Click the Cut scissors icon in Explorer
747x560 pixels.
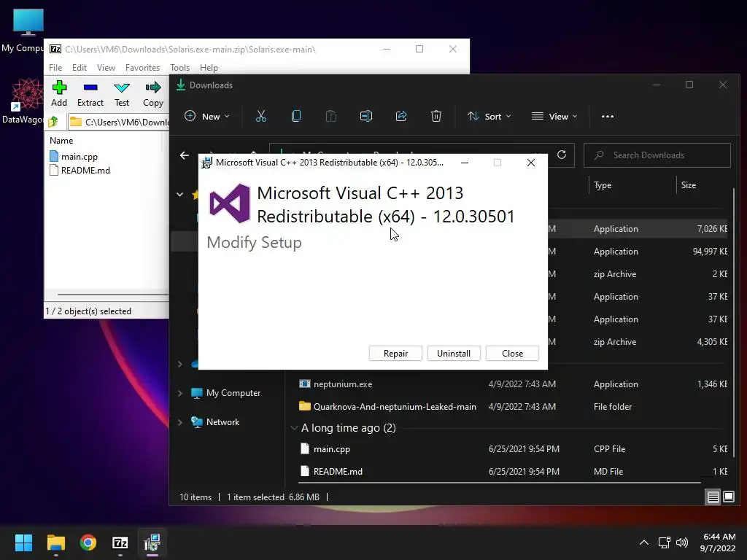point(261,116)
